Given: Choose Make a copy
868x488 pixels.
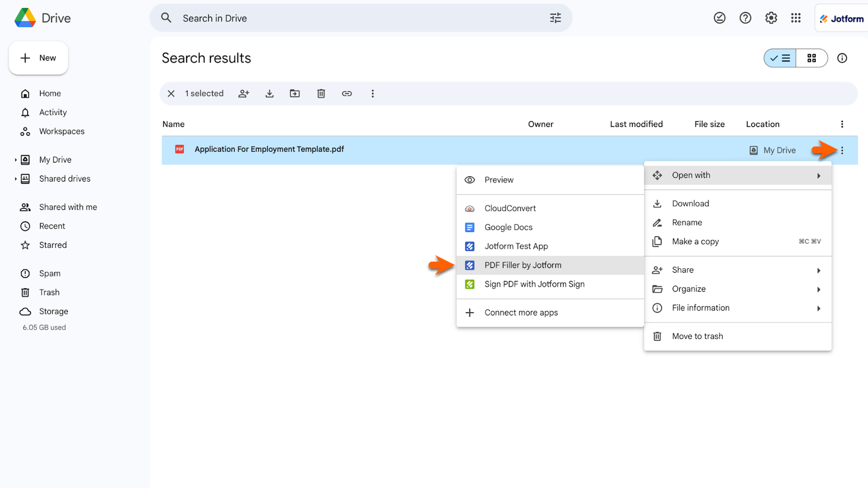Looking at the screenshot, I should pyautogui.click(x=738, y=241).
